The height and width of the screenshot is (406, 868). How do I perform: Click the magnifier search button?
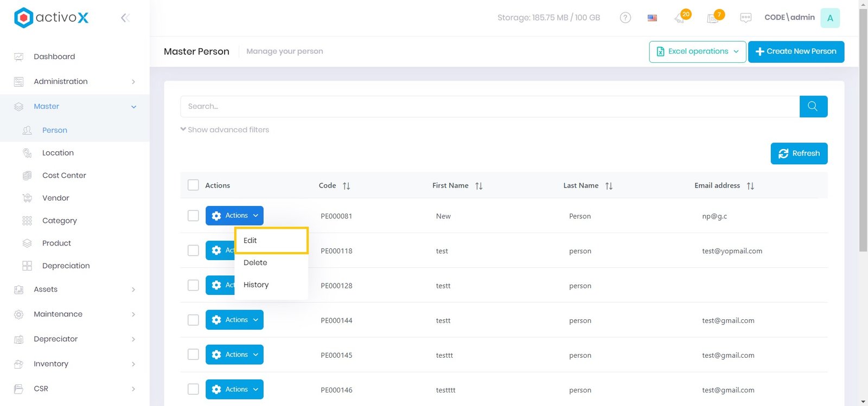coord(813,106)
